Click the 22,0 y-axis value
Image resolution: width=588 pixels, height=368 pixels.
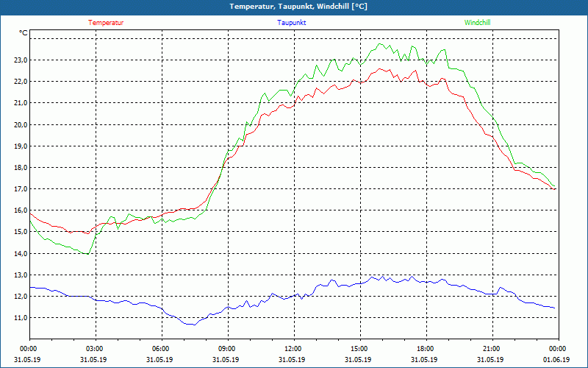tap(21, 82)
